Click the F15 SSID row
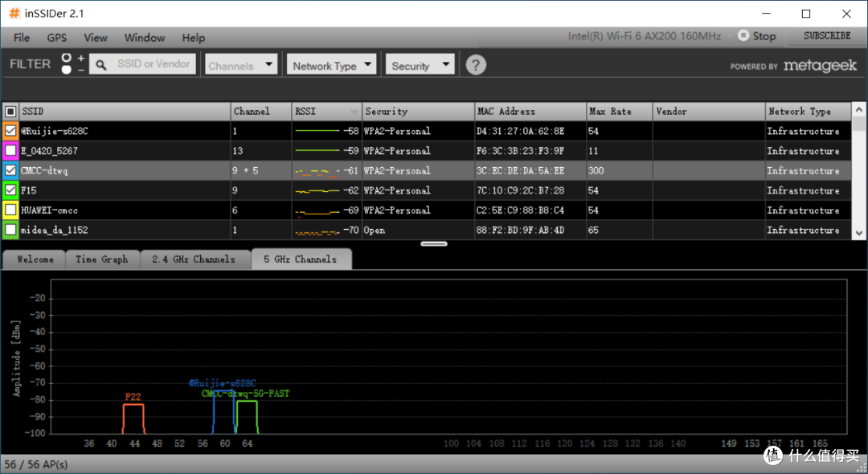868x474 pixels. tap(125, 190)
